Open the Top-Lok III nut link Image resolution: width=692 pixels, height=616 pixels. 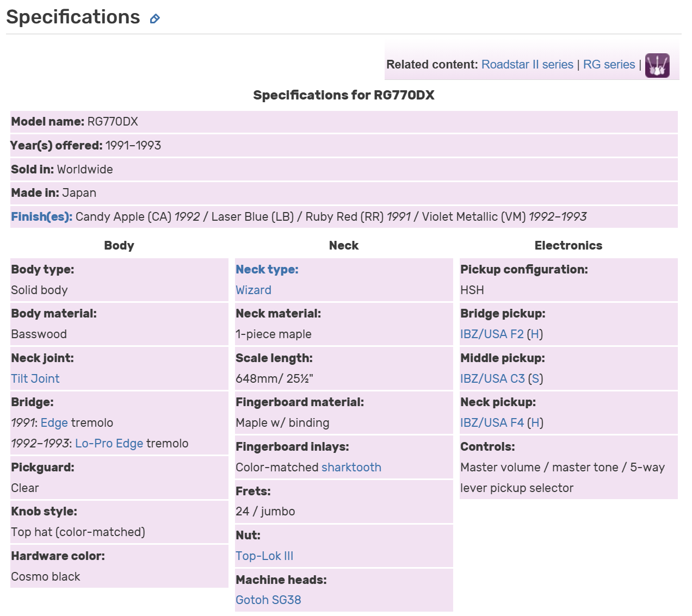(x=264, y=556)
